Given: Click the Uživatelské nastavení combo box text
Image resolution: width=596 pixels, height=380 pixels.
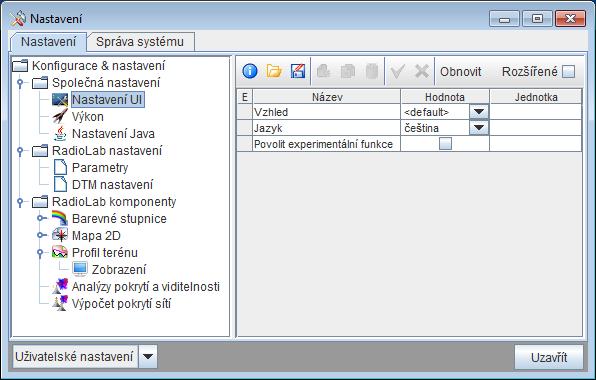Looking at the screenshot, I should coord(75,356).
